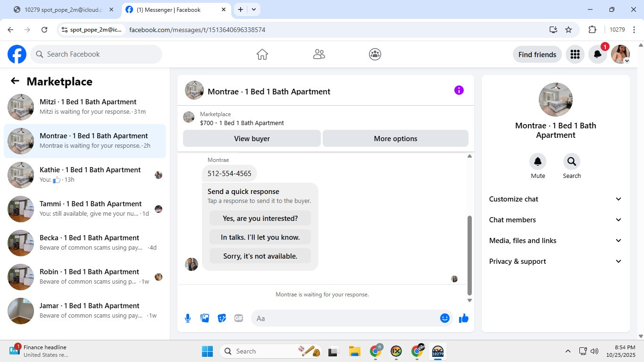Open the Windows Start button

[x=207, y=351]
